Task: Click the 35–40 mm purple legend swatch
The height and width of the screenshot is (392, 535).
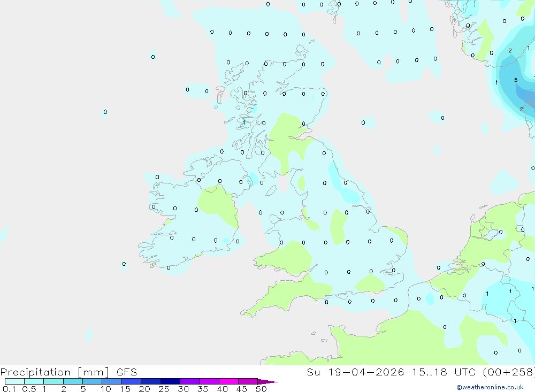Action: [209, 381]
